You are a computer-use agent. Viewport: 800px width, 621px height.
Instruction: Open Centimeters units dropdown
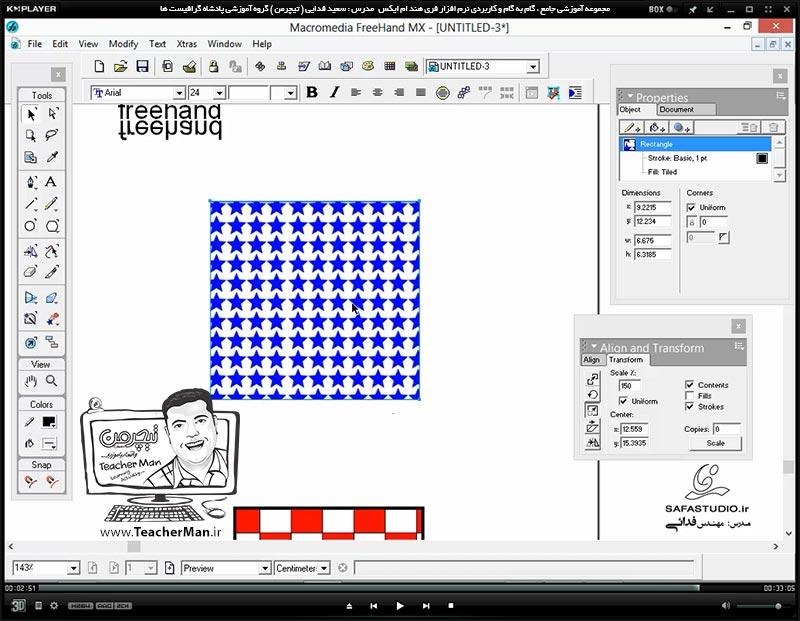pos(324,568)
